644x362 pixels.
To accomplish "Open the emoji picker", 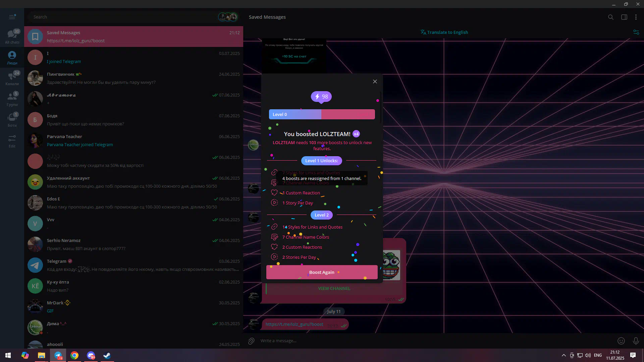I will (x=621, y=341).
